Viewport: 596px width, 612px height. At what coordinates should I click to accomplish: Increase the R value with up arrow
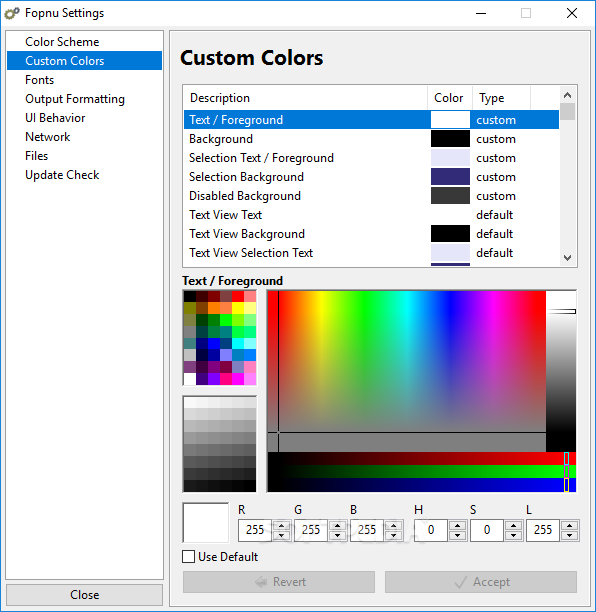tap(281, 525)
